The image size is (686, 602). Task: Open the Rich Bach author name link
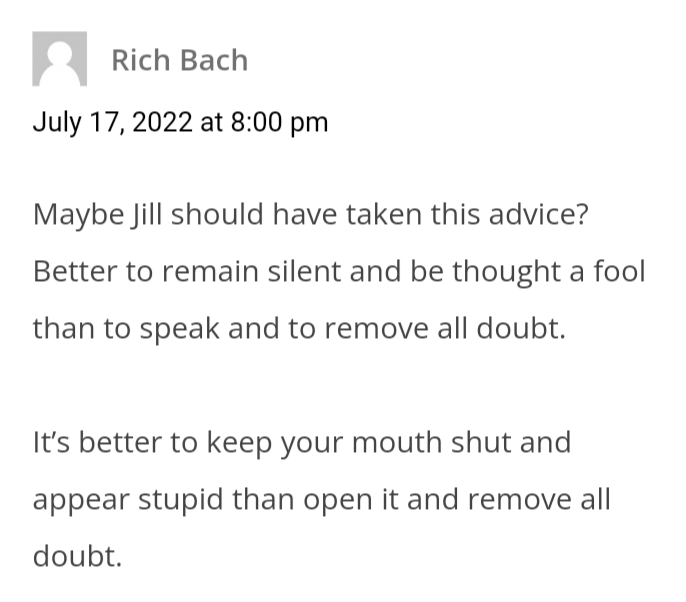(x=179, y=60)
